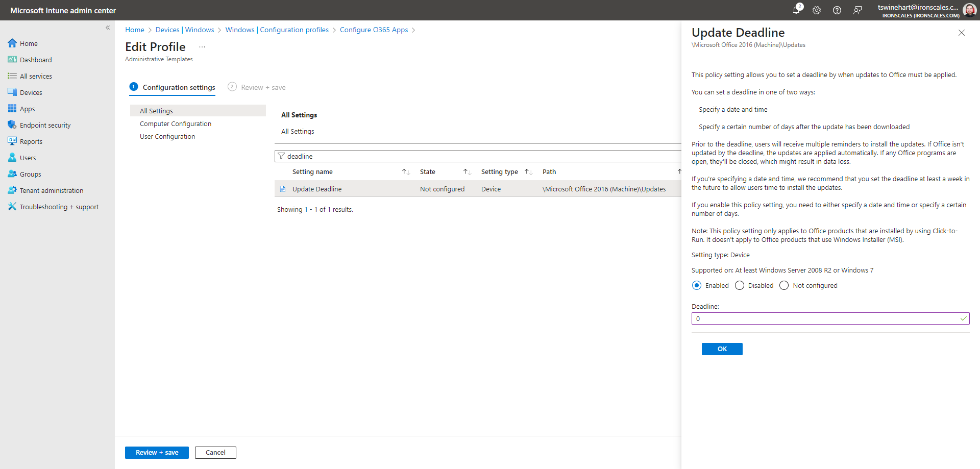Select Computer Configuration in settings list
Image resolution: width=980 pixels, height=469 pixels.
point(176,124)
